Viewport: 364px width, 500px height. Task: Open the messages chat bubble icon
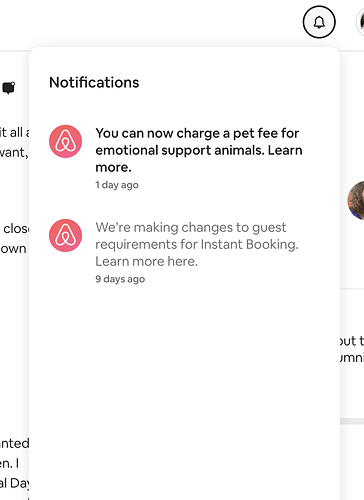[9, 88]
